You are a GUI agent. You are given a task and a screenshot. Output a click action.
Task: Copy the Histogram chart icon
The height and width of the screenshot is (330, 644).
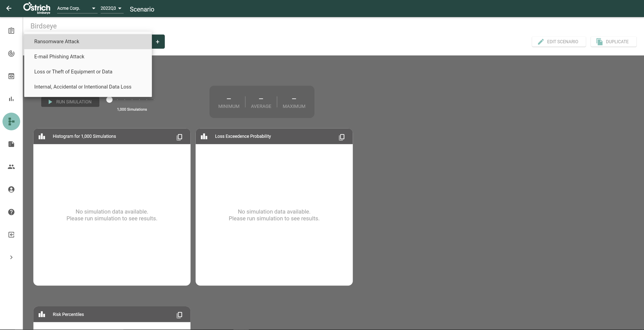[x=179, y=137]
